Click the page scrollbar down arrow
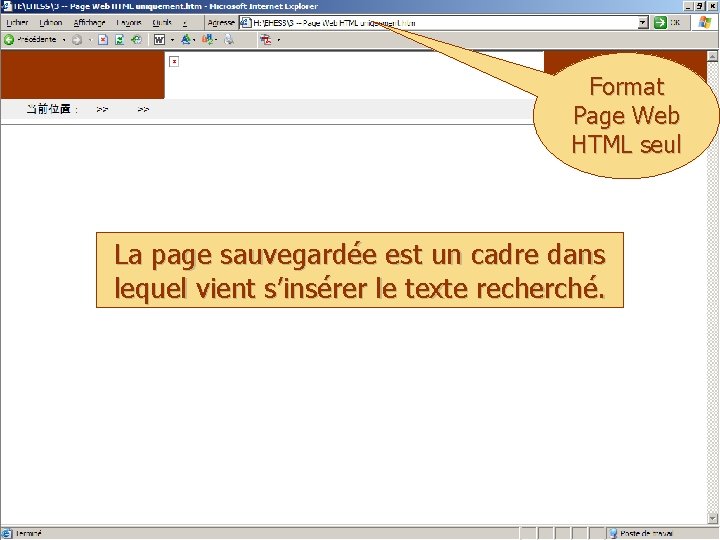720x540 pixels. tap(713, 518)
